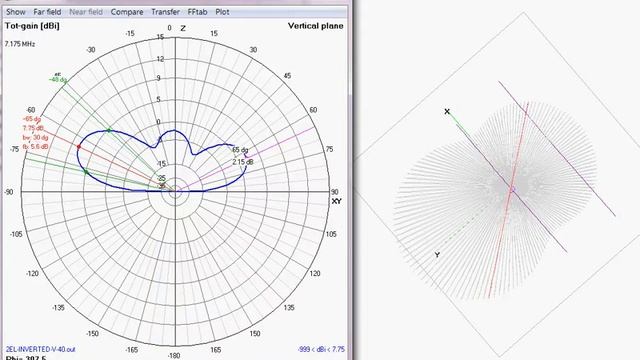The width and height of the screenshot is (640, 360).
Task: Open the Far field menu
Action: pyautogui.click(x=47, y=12)
